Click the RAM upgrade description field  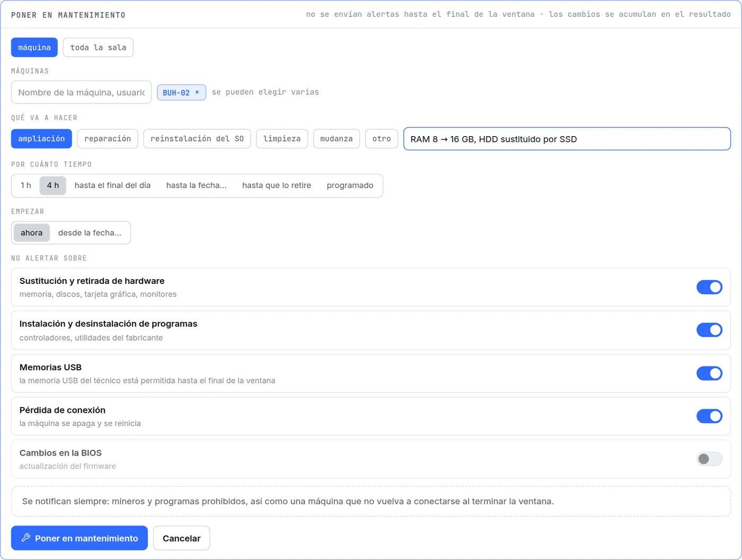(x=567, y=139)
